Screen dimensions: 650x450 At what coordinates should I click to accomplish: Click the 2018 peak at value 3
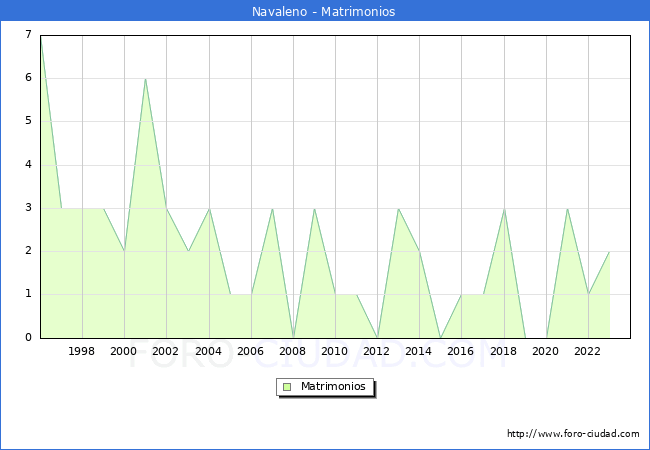(x=503, y=208)
